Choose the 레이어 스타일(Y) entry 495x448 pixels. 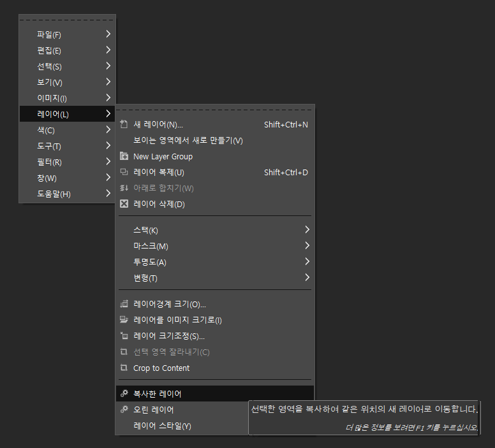(182, 426)
